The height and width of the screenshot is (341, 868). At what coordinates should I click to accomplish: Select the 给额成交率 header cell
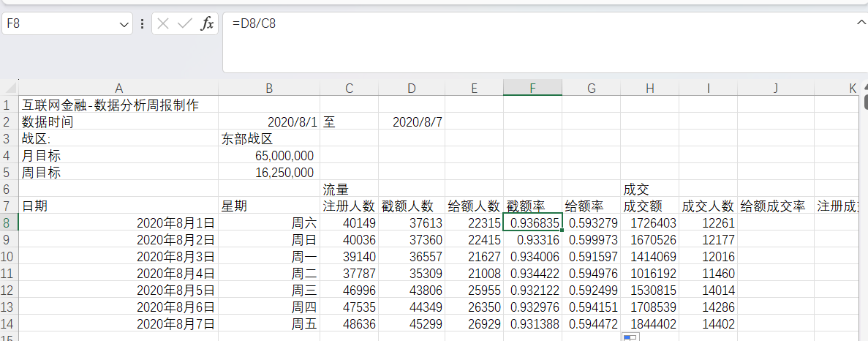click(x=775, y=206)
